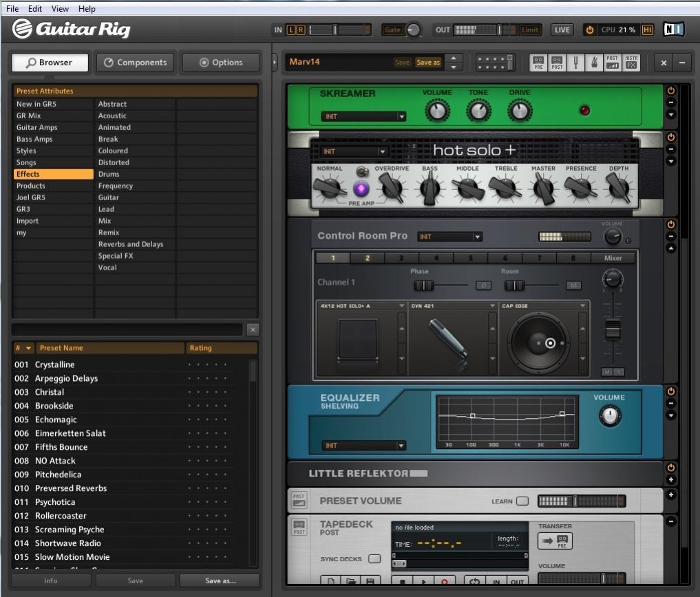The image size is (700, 597).
Task: Open the View menu
Action: [x=60, y=8]
